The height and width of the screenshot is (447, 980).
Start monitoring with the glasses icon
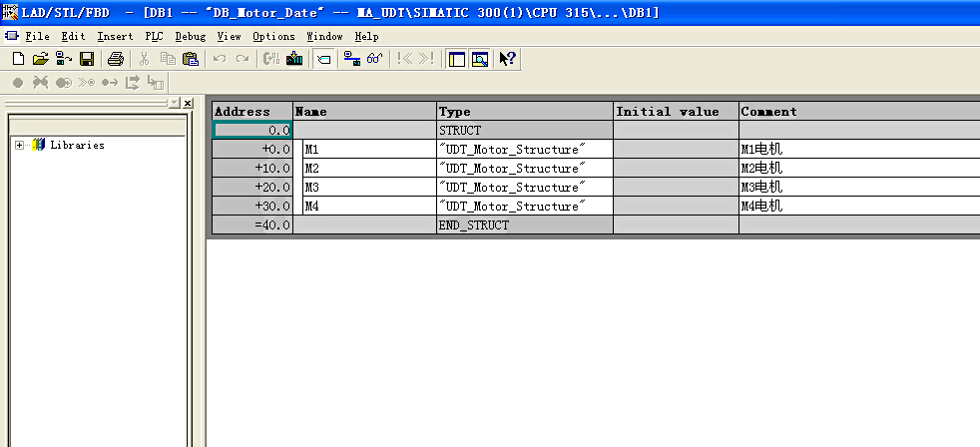pyautogui.click(x=374, y=60)
